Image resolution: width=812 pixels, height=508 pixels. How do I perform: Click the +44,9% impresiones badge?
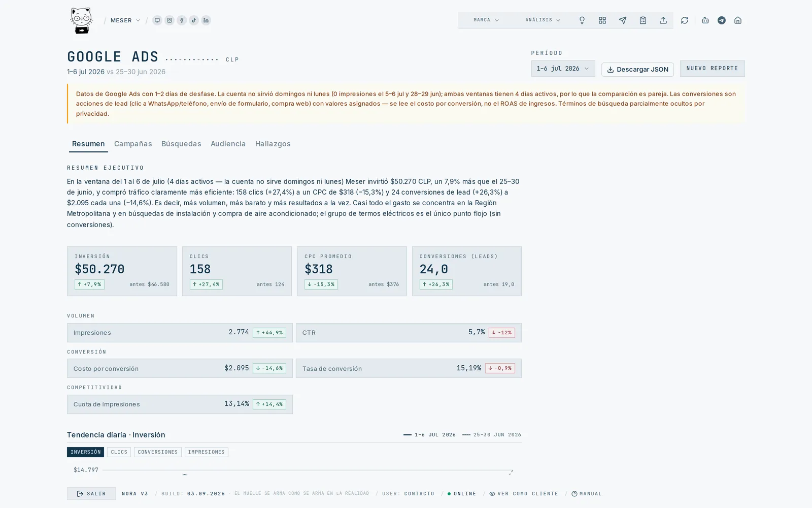pyautogui.click(x=269, y=333)
